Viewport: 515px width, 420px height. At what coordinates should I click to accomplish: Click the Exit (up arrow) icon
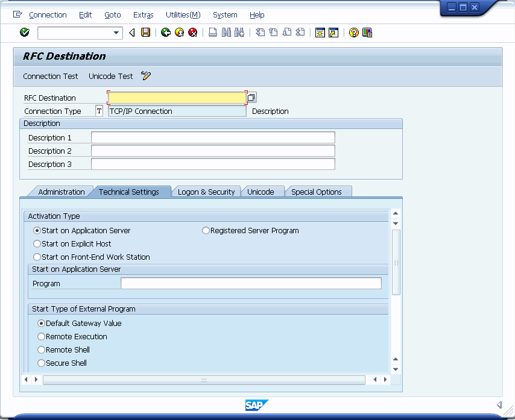(x=179, y=33)
